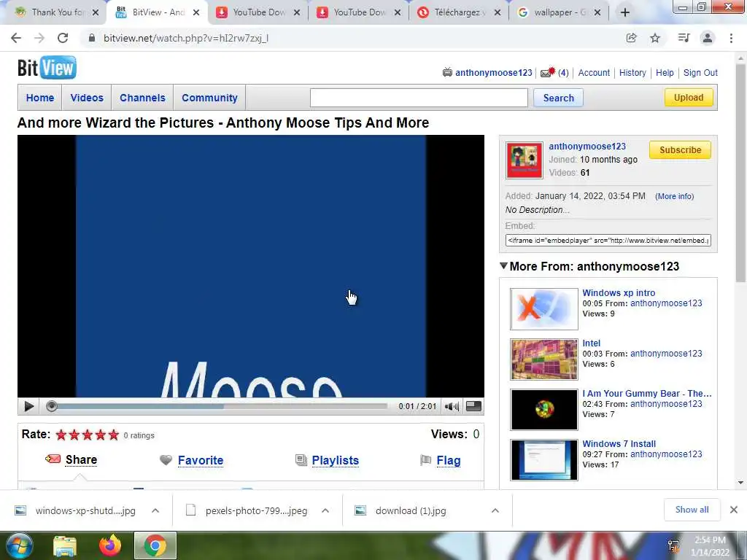The height and width of the screenshot is (560, 747).
Task: Click the Search button
Action: pyautogui.click(x=558, y=98)
